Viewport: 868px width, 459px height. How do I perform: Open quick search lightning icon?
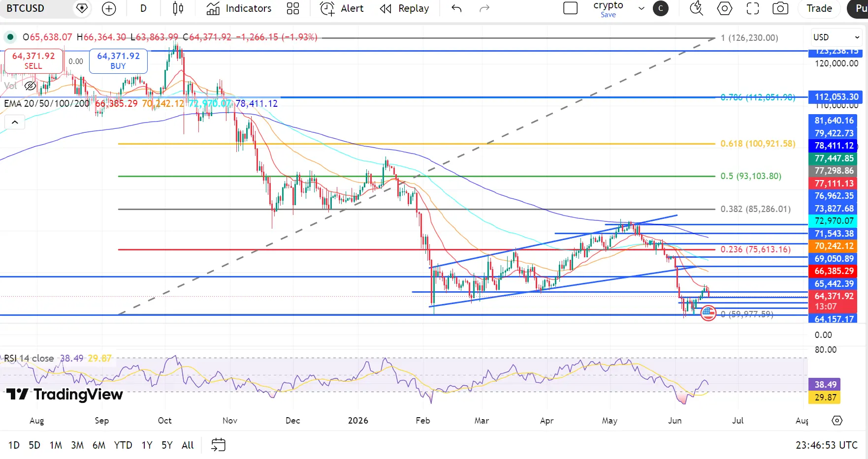pyautogui.click(x=696, y=8)
